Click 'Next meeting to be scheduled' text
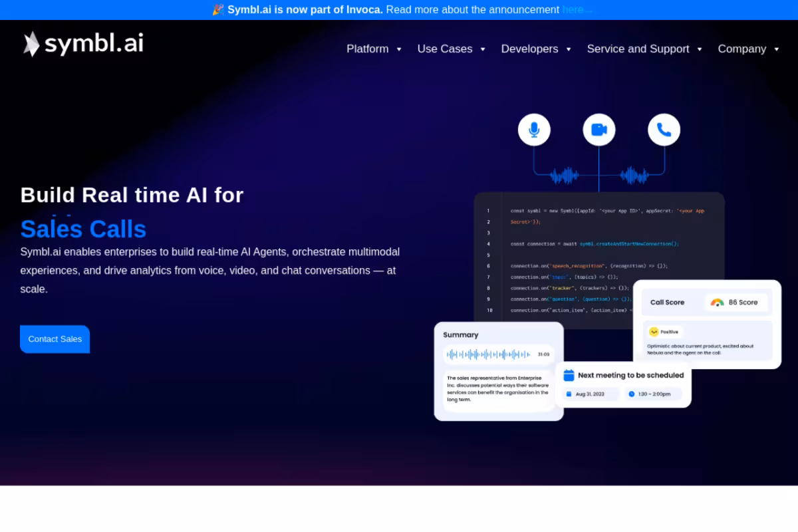The width and height of the screenshot is (798, 532). (x=630, y=376)
